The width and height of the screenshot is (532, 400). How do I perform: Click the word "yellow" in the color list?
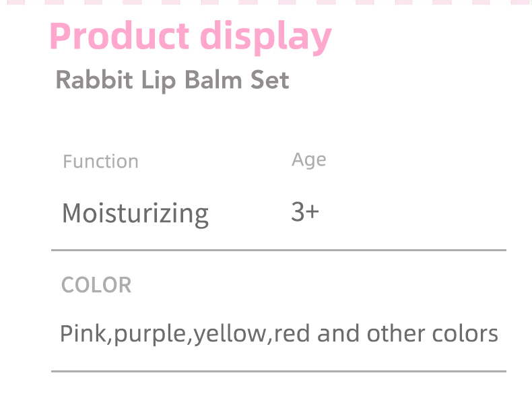click(x=230, y=335)
